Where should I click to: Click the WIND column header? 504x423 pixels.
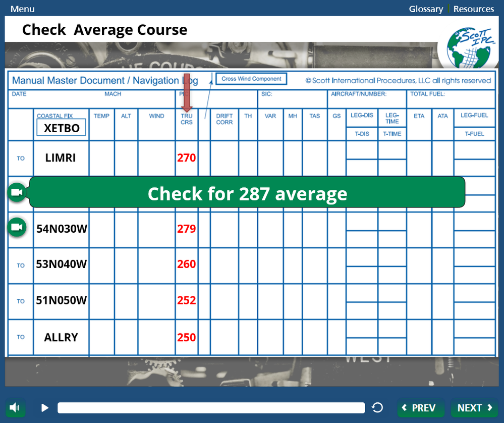click(156, 116)
